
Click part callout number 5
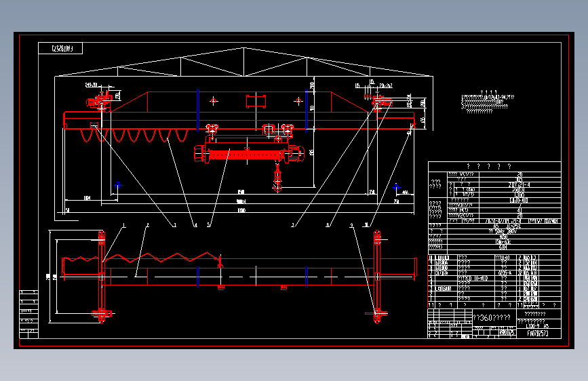pyautogui.click(x=209, y=225)
